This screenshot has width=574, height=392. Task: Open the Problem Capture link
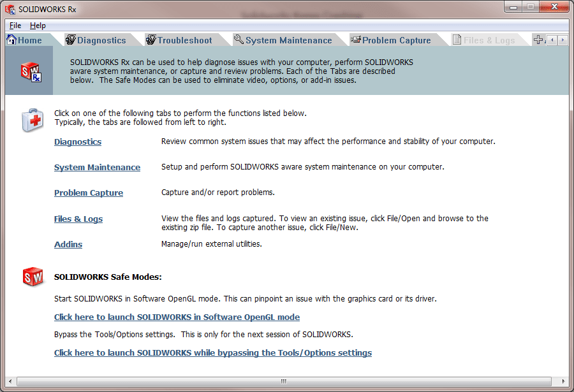pyautogui.click(x=89, y=193)
